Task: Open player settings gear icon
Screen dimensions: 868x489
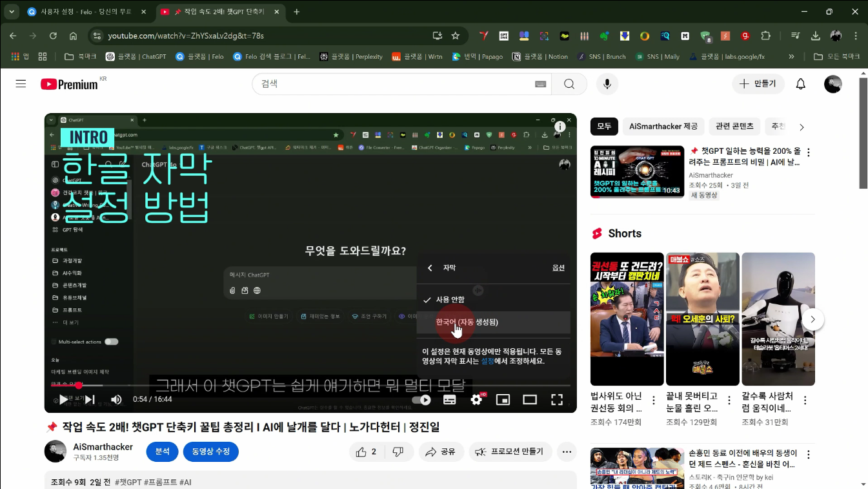Action: pyautogui.click(x=476, y=400)
